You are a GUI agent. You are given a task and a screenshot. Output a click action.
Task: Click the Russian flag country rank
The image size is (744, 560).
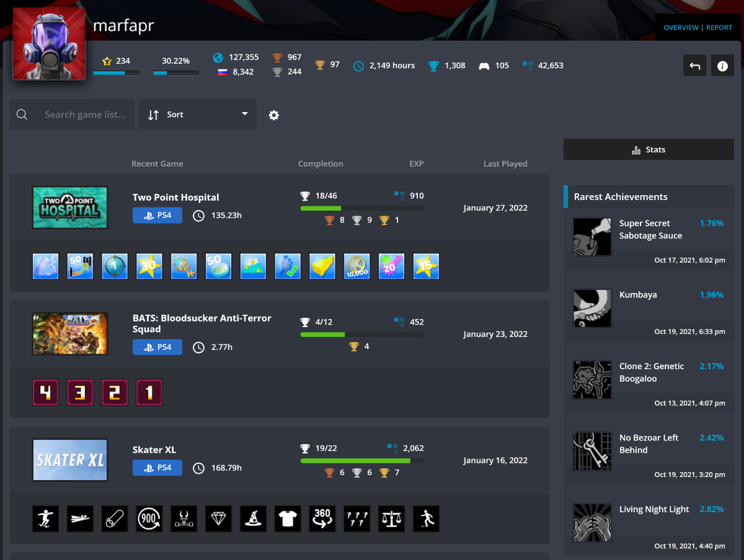[x=223, y=72]
